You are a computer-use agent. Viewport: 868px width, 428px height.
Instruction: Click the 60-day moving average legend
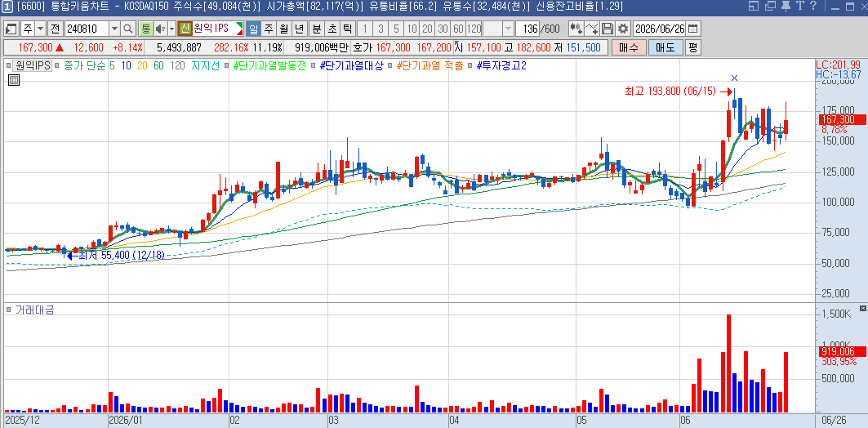tap(158, 65)
